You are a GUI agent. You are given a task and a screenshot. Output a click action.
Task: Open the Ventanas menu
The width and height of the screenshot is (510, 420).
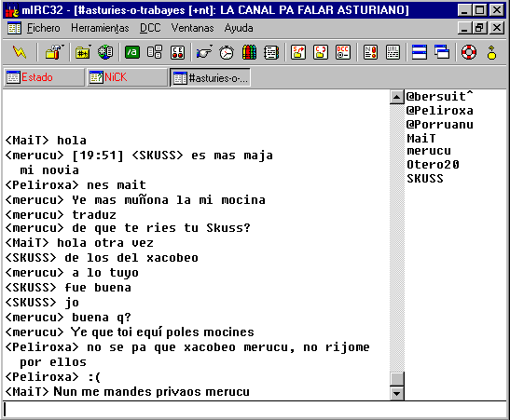pos(193,28)
